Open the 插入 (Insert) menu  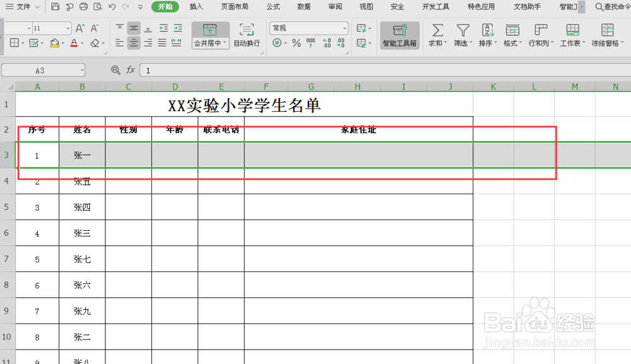(x=196, y=7)
